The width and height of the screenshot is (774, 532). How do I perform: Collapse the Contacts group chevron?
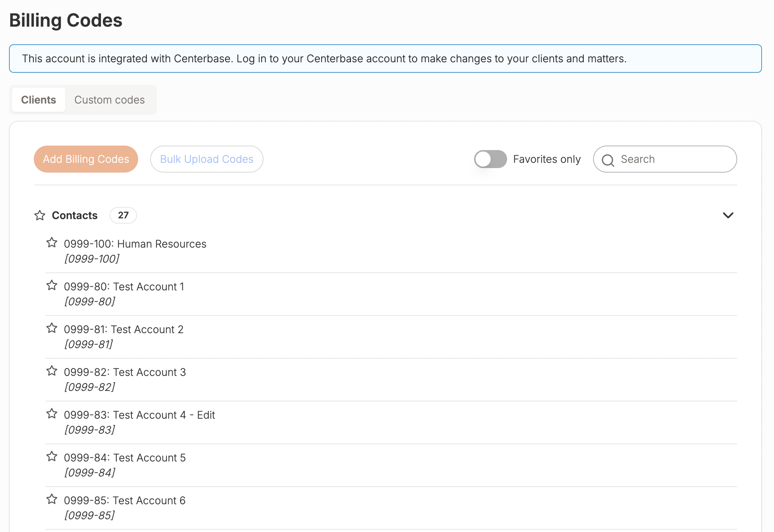728,215
